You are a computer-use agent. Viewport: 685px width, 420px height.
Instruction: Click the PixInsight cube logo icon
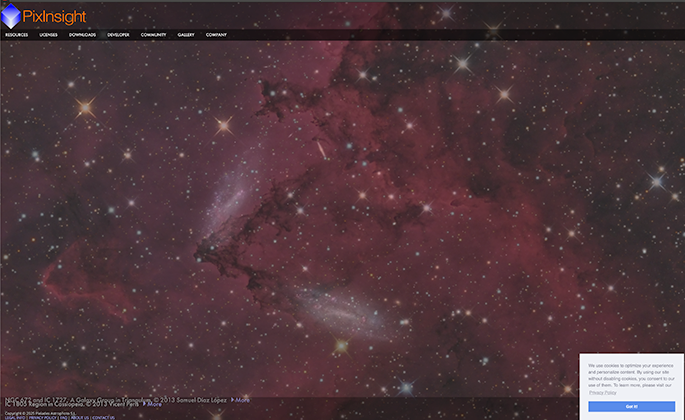[x=12, y=15]
